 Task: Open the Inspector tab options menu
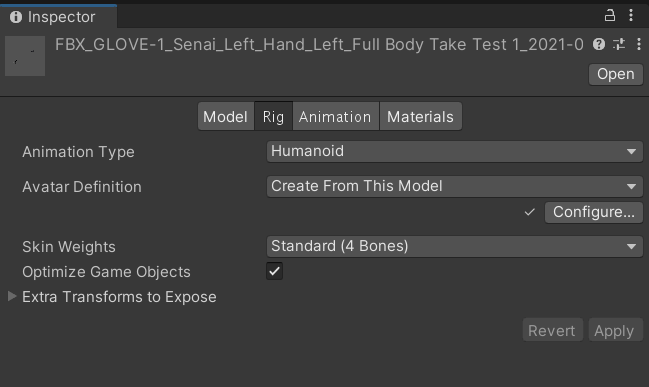631,15
